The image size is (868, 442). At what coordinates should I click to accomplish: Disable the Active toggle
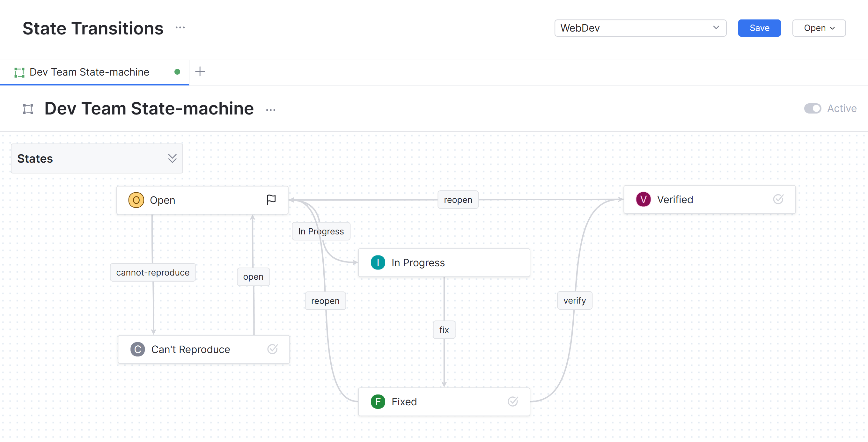[813, 108]
